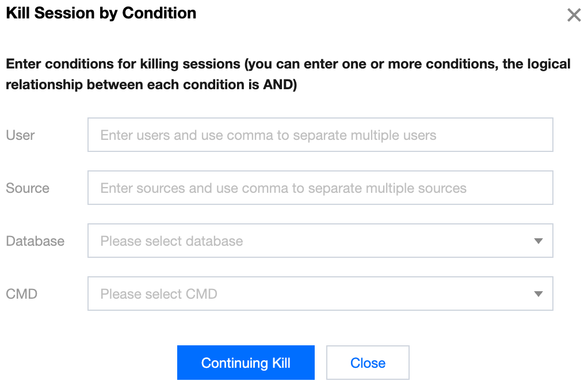Dismiss the Kill Session dialog via X

point(574,15)
